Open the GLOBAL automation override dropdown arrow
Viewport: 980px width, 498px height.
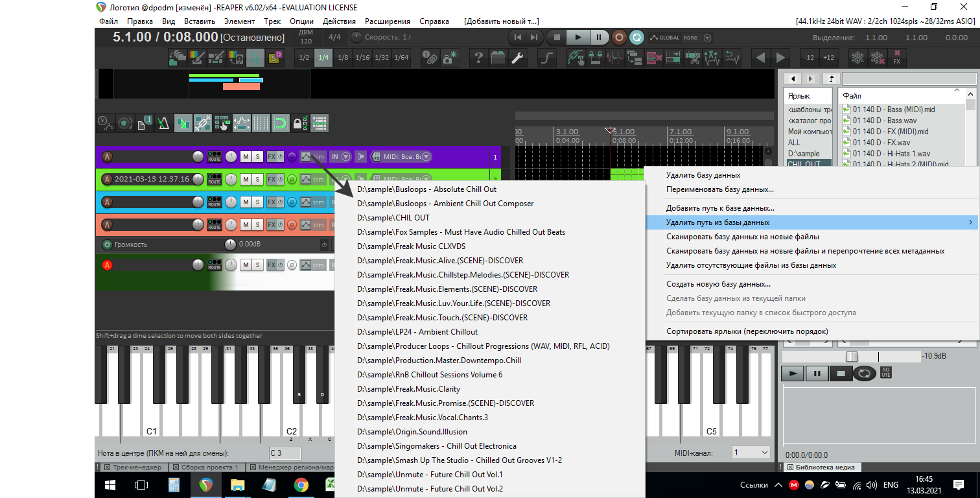coord(707,38)
